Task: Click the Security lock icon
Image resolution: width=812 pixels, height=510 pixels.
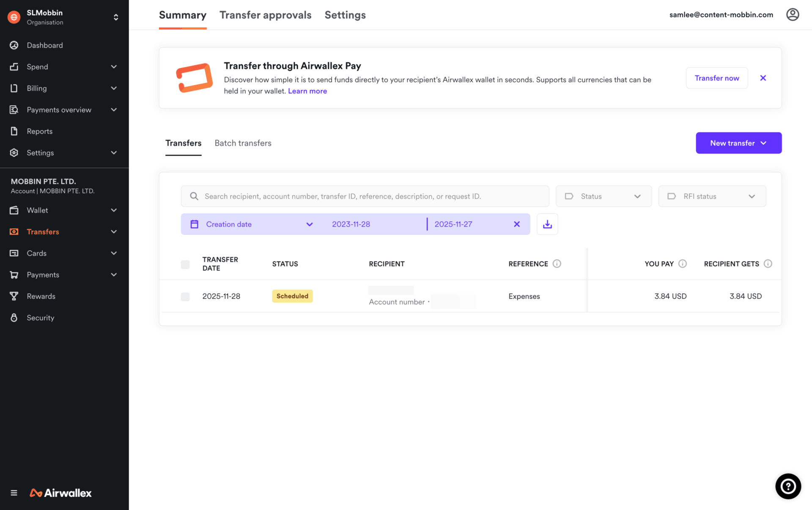Action: [x=14, y=318]
